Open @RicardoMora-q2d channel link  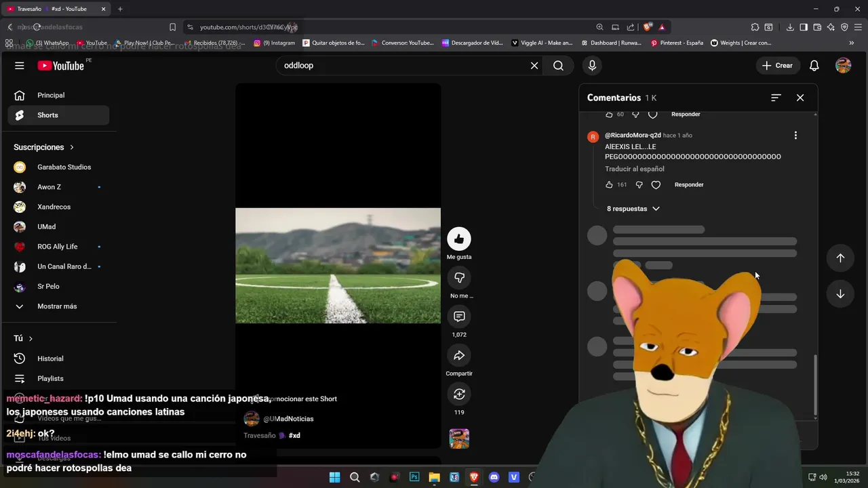633,136
